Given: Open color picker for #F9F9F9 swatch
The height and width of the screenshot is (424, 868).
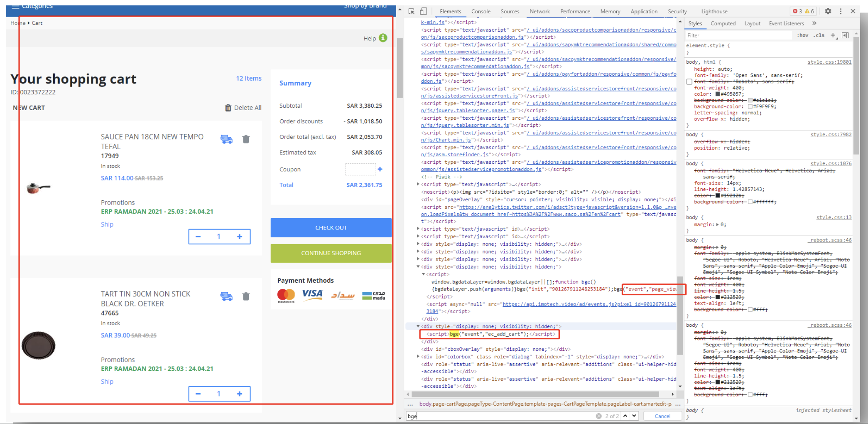Looking at the screenshot, I should (750, 106).
